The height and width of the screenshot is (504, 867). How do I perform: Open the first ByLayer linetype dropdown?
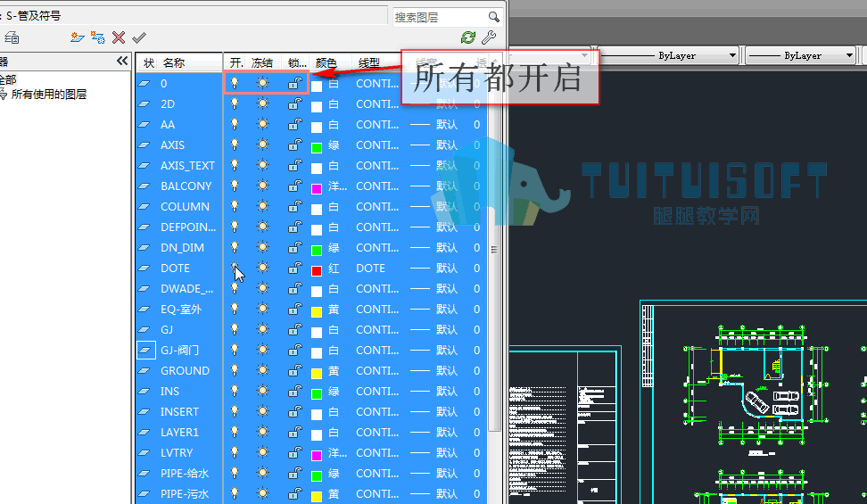coord(669,55)
